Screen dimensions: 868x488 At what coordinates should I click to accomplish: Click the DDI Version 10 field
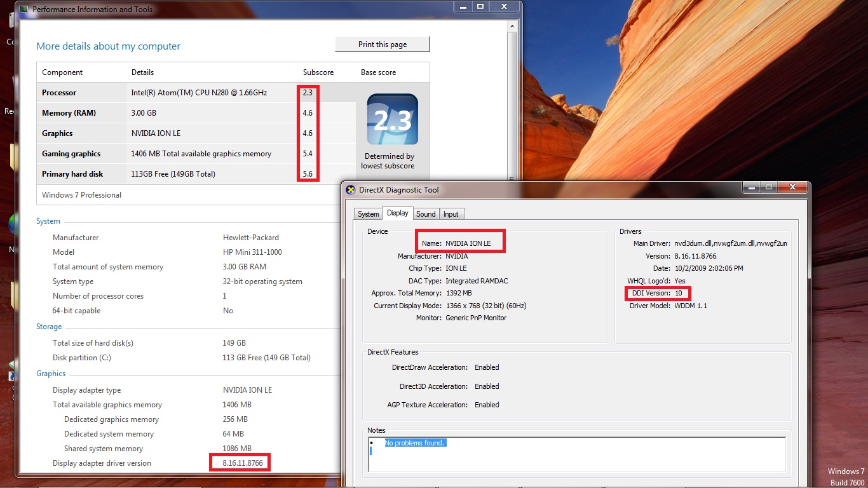click(657, 293)
